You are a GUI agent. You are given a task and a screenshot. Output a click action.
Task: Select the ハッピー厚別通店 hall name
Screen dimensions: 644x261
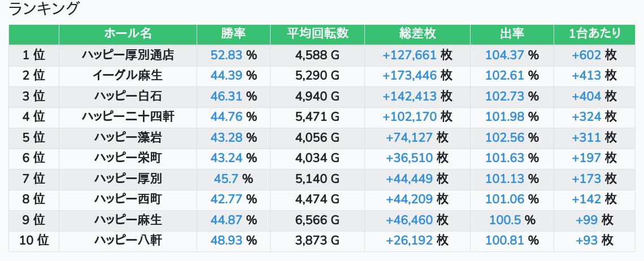(128, 55)
